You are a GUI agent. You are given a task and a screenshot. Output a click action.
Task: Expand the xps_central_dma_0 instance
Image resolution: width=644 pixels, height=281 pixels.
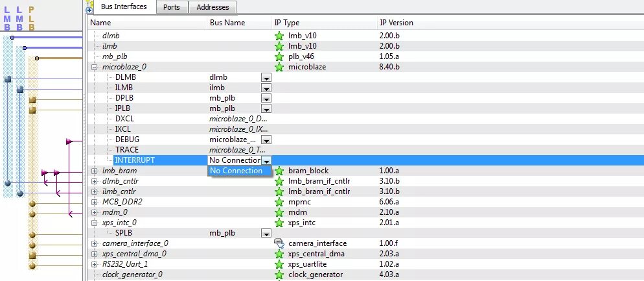94,254
